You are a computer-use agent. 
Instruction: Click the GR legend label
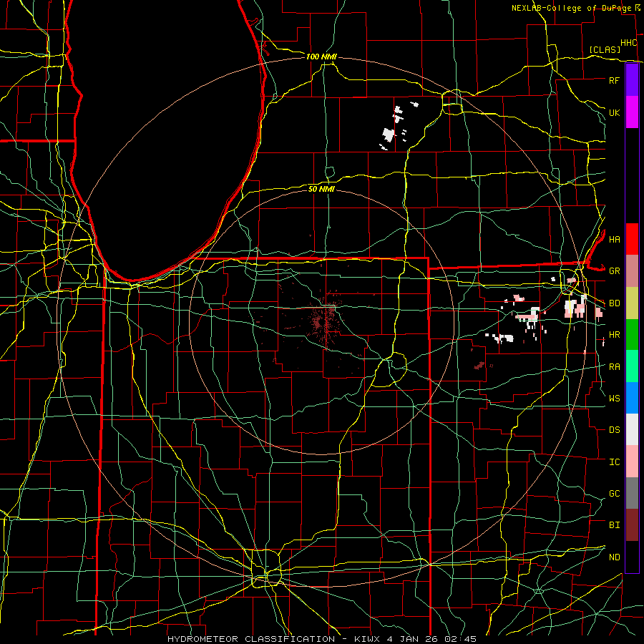click(x=614, y=271)
